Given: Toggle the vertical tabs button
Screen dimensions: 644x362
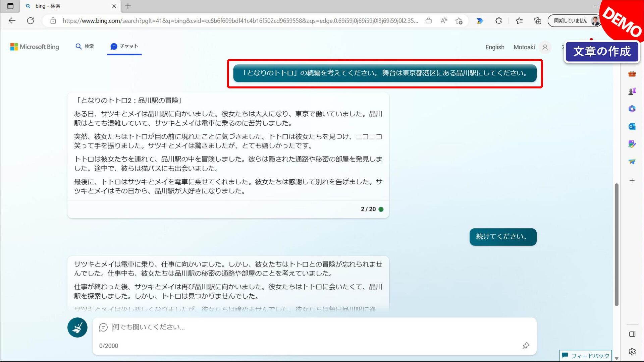Looking at the screenshot, I should (10, 6).
